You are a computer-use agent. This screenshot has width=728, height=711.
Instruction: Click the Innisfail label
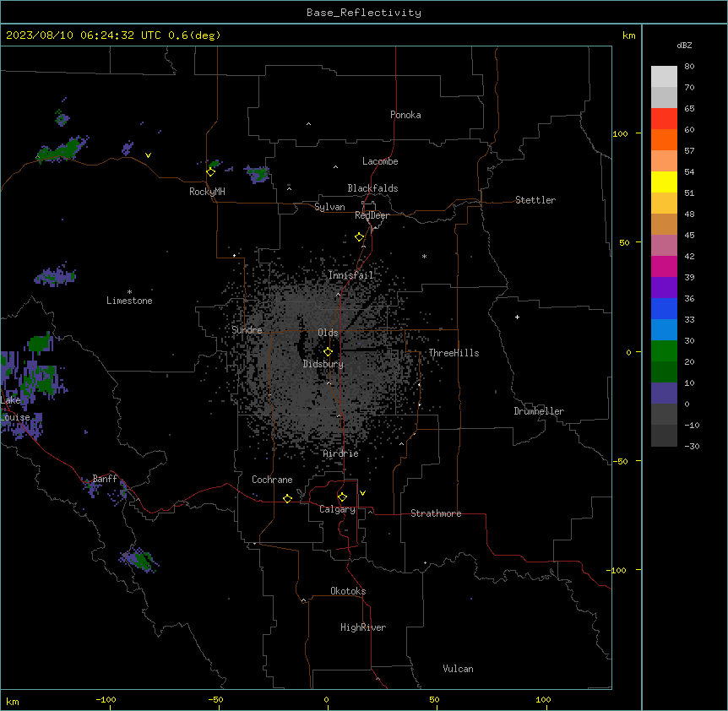point(351,275)
